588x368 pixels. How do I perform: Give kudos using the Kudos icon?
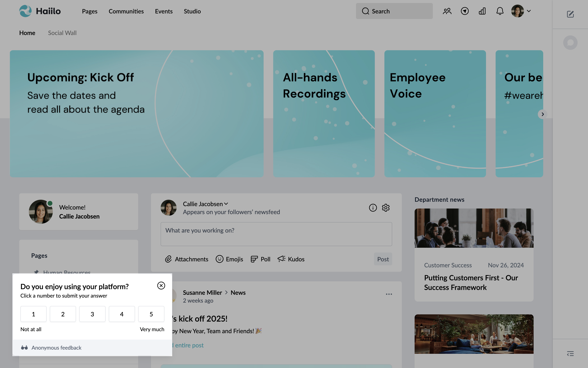(x=281, y=259)
